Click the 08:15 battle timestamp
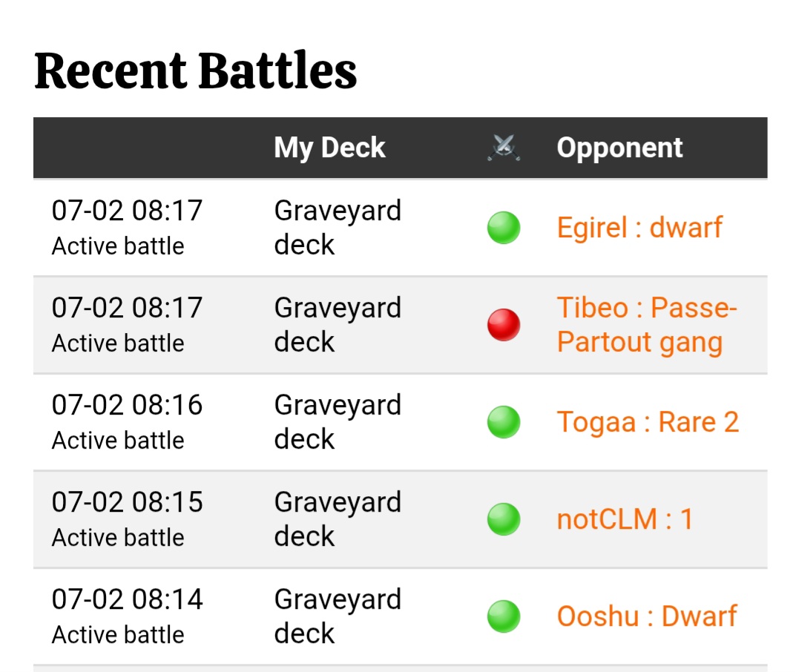This screenshot has height=672, width=796. (127, 502)
